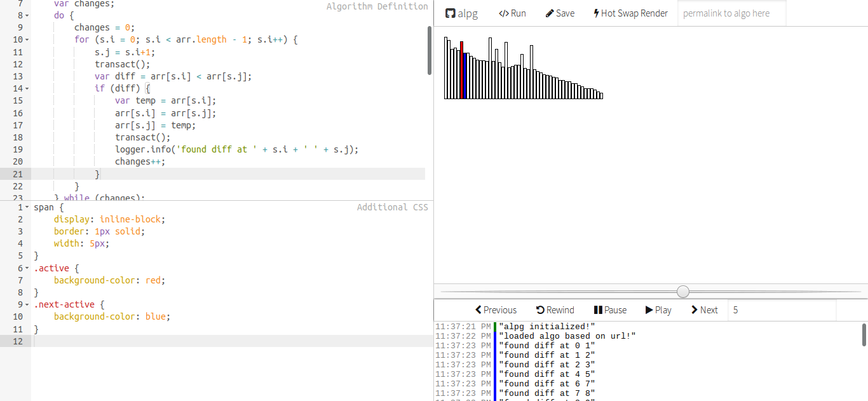Image resolution: width=868 pixels, height=401 pixels.
Task: Click the "display: inline-block;" CSS line
Action: tap(110, 219)
